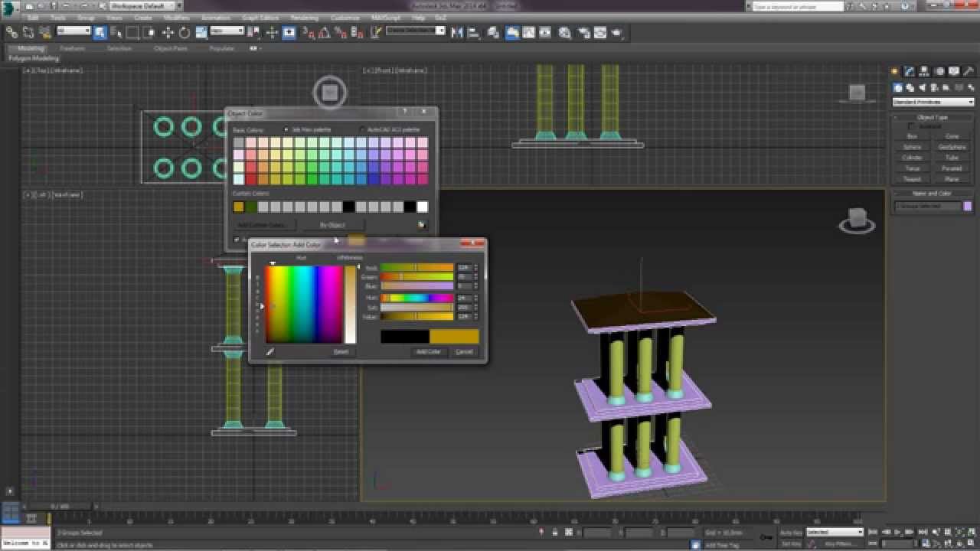Select the AutoCAD ACI palette radio button
The width and height of the screenshot is (980, 551).
(362, 129)
